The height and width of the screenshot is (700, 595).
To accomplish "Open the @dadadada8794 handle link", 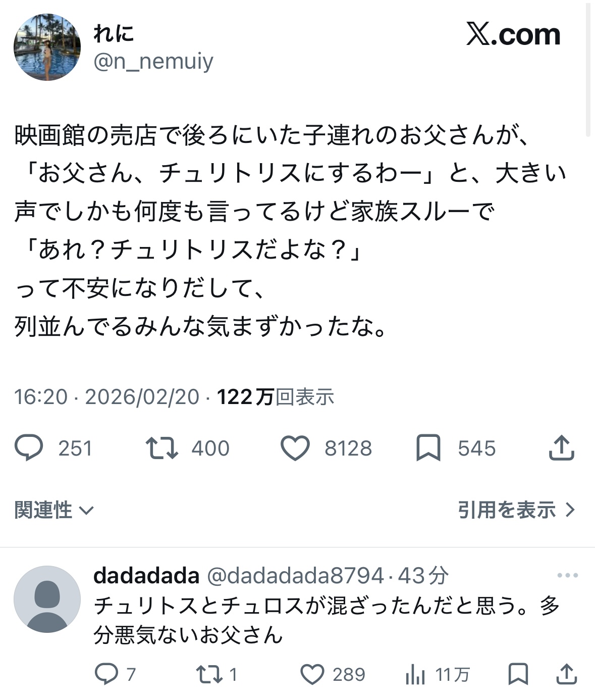I will (x=296, y=575).
